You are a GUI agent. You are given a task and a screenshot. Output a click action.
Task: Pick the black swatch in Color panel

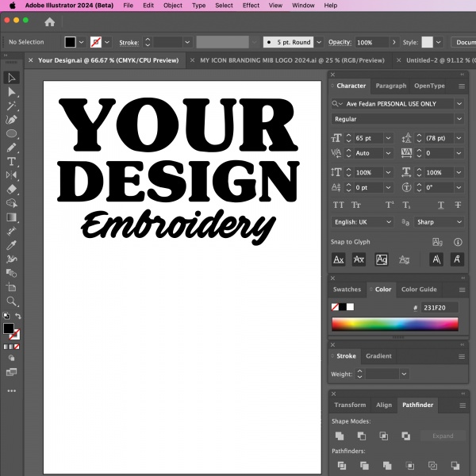click(x=343, y=307)
